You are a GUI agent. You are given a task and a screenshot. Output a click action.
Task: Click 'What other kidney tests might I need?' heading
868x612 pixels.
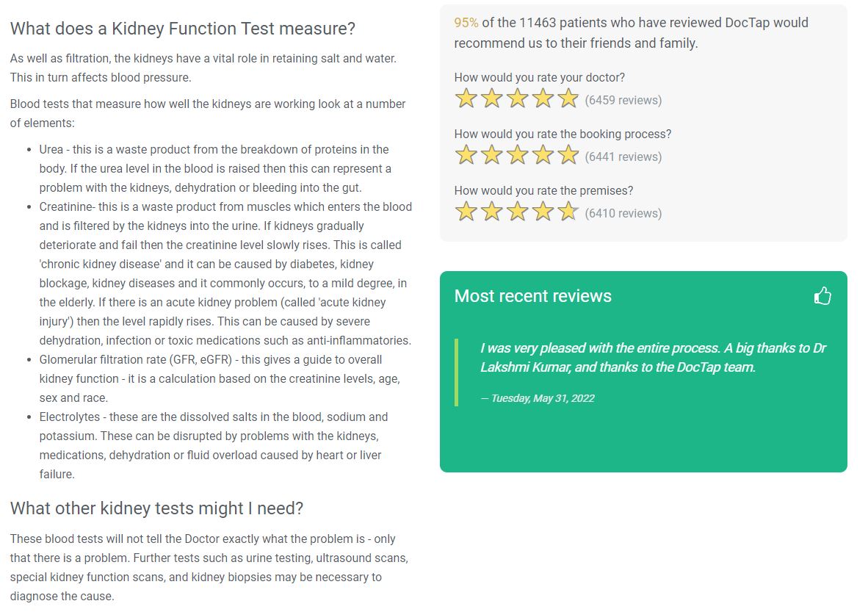pos(156,508)
